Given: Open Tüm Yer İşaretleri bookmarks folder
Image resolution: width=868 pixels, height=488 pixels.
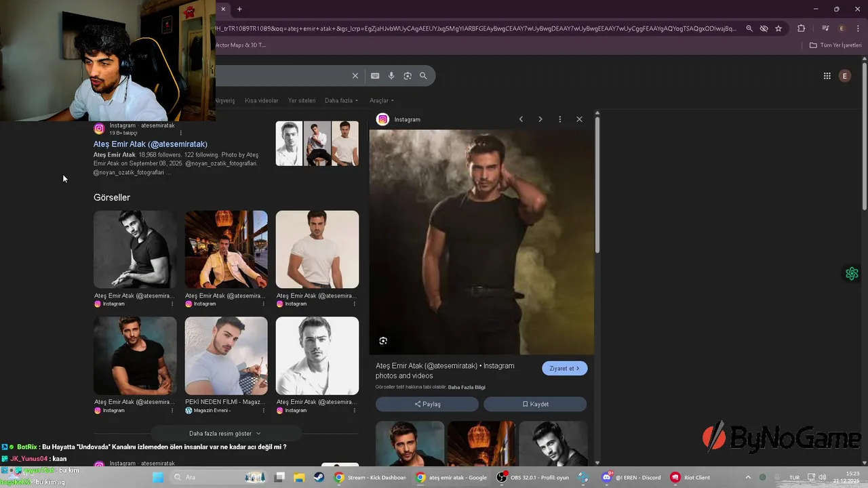Looking at the screenshot, I should click(x=836, y=45).
